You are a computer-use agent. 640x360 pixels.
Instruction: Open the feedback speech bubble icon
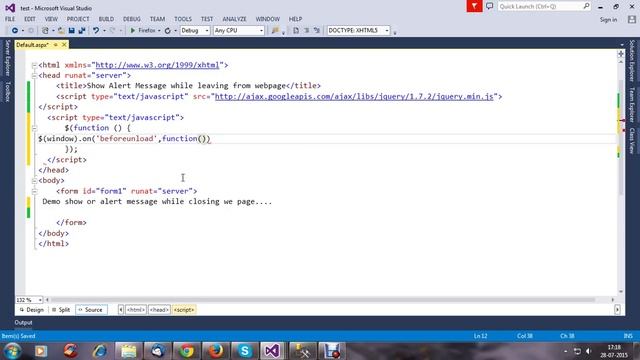point(489,6)
